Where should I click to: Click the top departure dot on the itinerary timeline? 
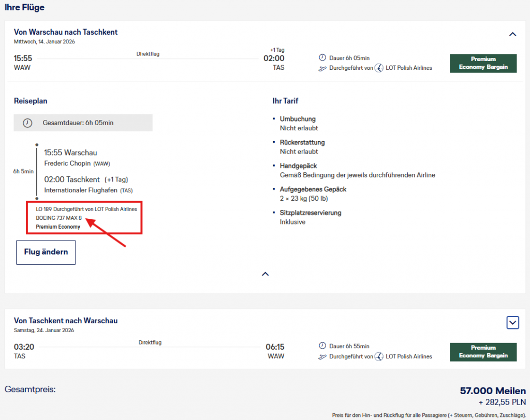(x=36, y=145)
